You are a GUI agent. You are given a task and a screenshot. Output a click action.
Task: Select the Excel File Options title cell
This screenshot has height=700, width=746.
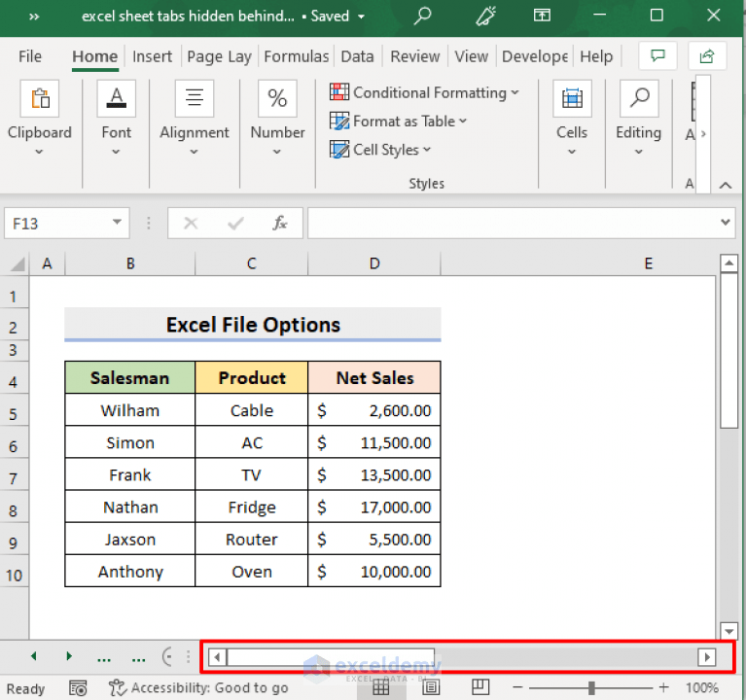click(x=253, y=325)
